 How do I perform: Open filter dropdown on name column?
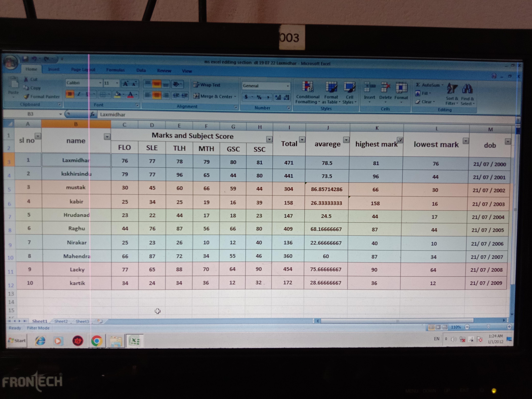[x=107, y=137]
